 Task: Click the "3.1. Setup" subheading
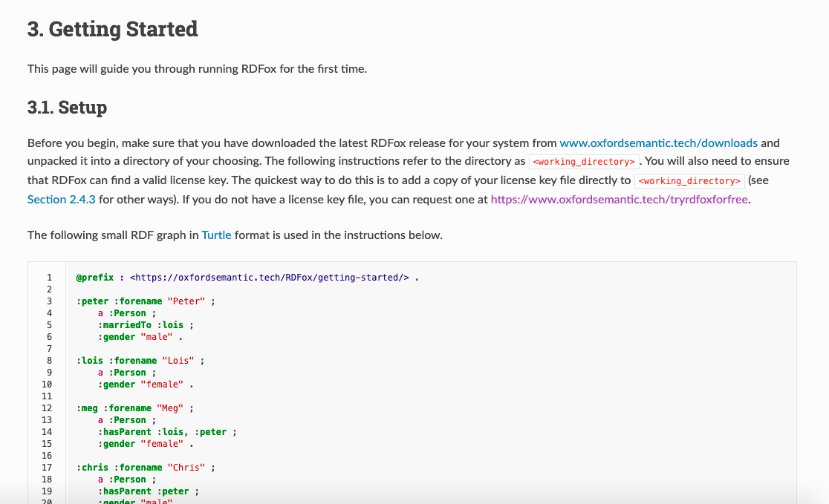(x=67, y=108)
